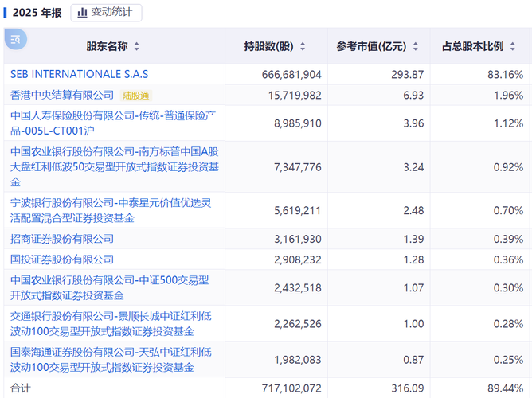
Task: Open SEB INTERNATIONALE S.A.S shareholder link
Action: pos(79,74)
